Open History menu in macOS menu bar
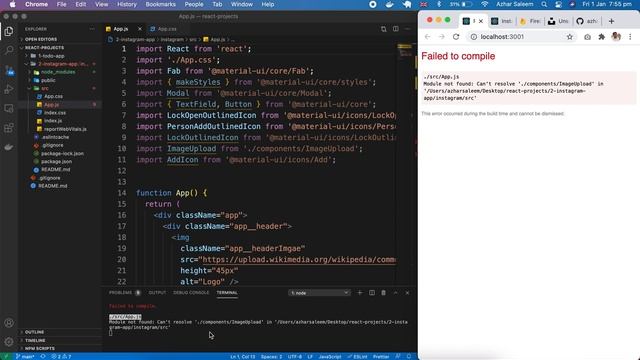This screenshot has width=640, height=360. (x=127, y=4)
